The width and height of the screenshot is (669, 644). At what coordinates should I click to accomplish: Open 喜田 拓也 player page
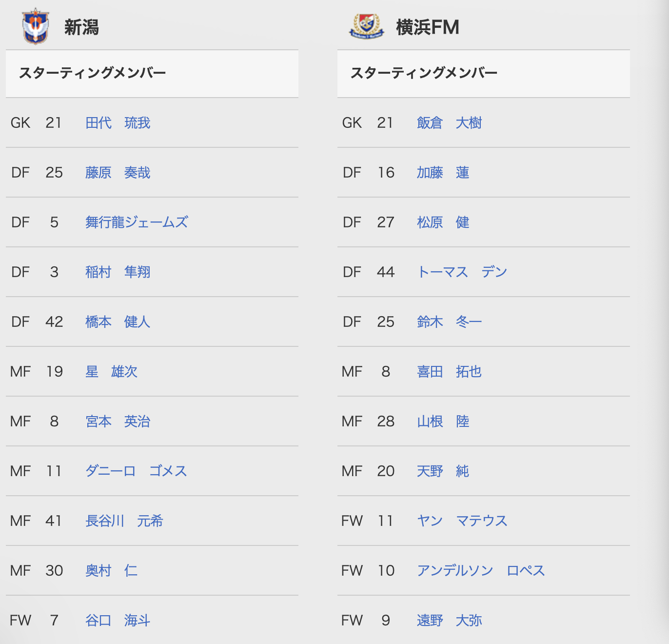coord(449,372)
